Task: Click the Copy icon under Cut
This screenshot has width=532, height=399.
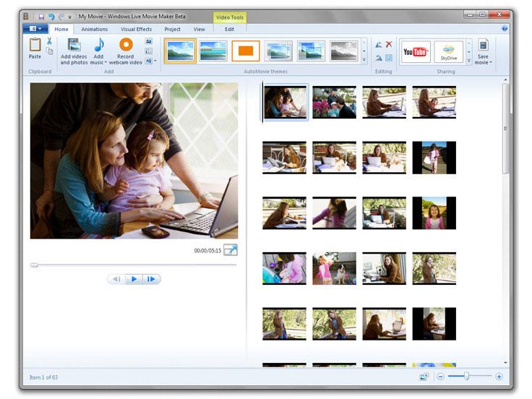Action: tap(50, 51)
